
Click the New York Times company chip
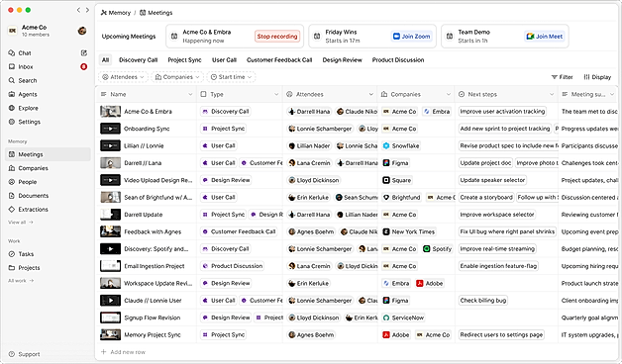coord(409,231)
